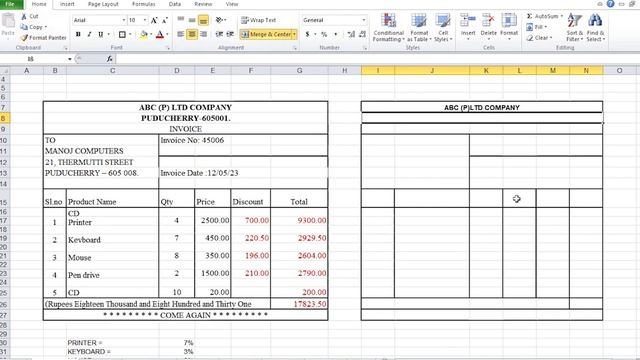Switch to the Data tab
Image resolution: width=640 pixels, height=360 pixels.
point(175,4)
